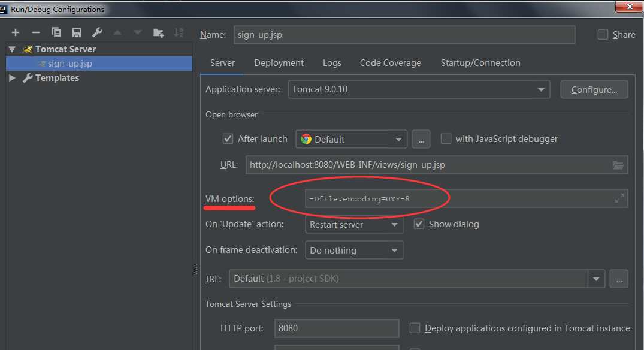Click the Tomcat Server cat icon
This screenshot has width=644, height=350.
28,49
